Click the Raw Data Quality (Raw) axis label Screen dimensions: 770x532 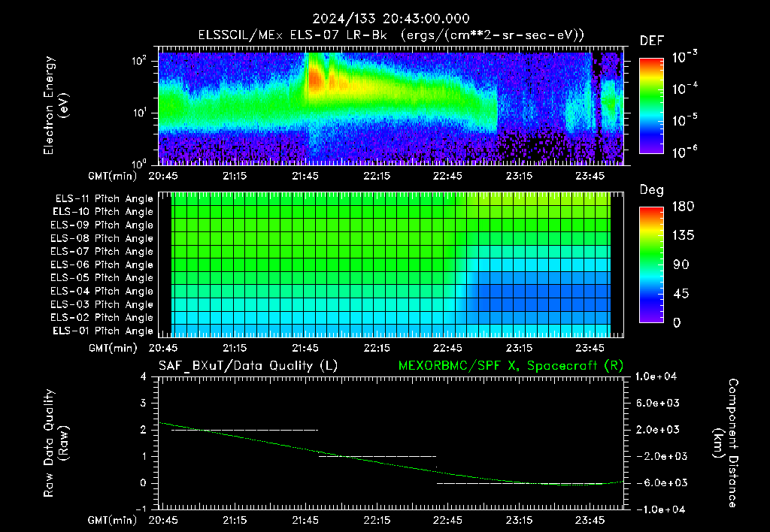(56, 443)
